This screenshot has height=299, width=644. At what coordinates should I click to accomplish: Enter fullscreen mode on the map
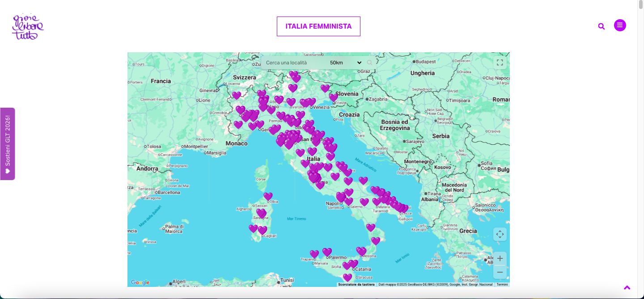click(x=500, y=62)
